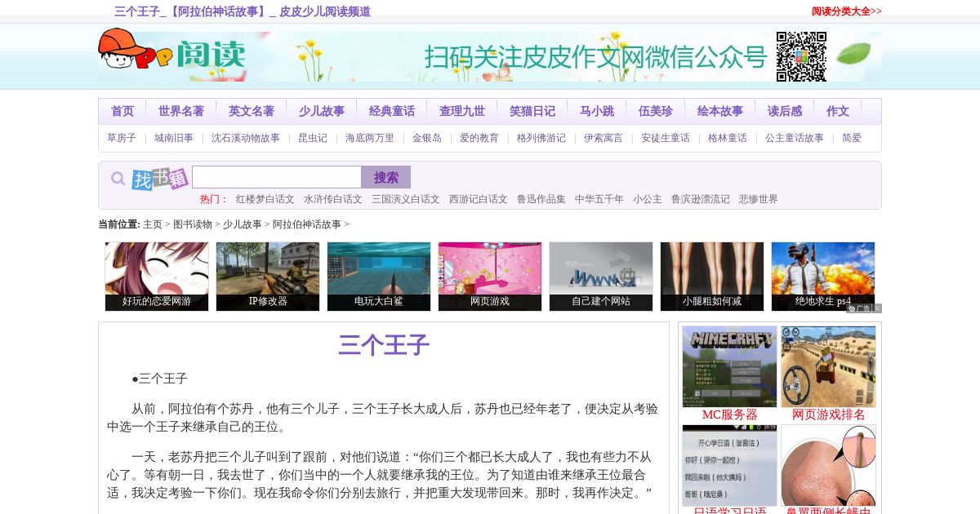
Task: Open the 小腿粗如何减 ad thumbnail
Action: point(712,277)
